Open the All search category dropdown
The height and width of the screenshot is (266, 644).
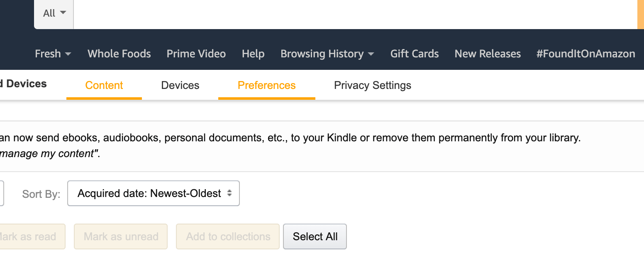[54, 13]
